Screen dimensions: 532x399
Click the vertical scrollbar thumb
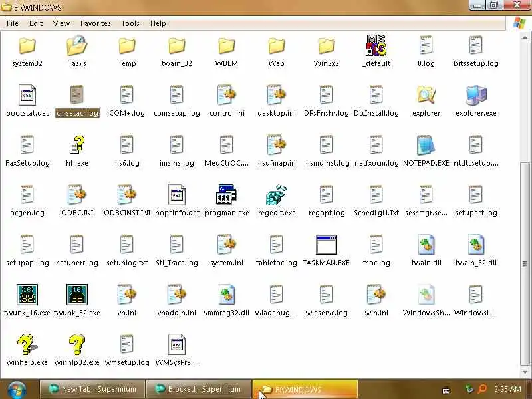(525, 263)
